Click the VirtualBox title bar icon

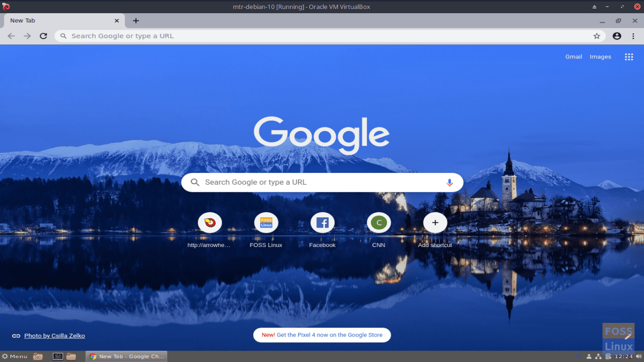[6, 7]
